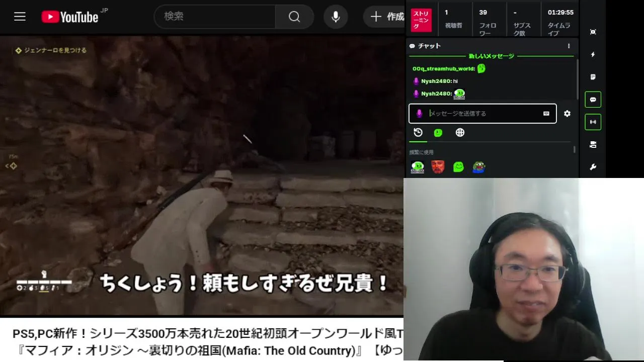Click the YouTube video player area
644x362 pixels.
coord(201,175)
